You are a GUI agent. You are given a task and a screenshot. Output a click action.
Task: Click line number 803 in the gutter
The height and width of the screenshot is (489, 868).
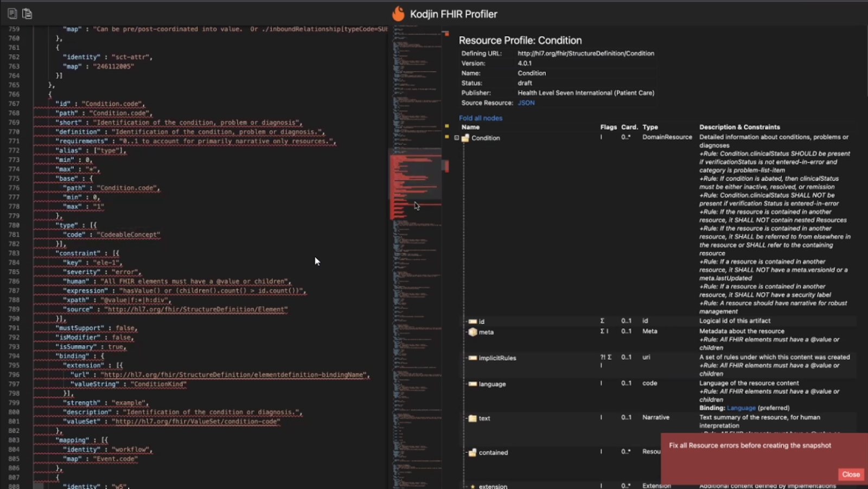14,440
